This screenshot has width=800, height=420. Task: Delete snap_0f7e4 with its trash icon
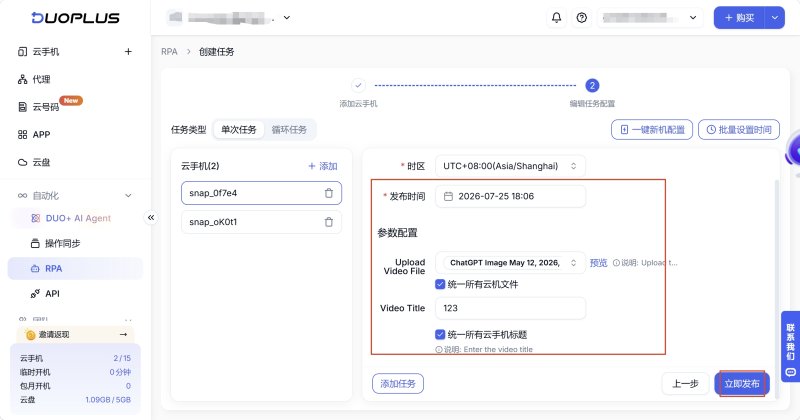[x=329, y=193]
